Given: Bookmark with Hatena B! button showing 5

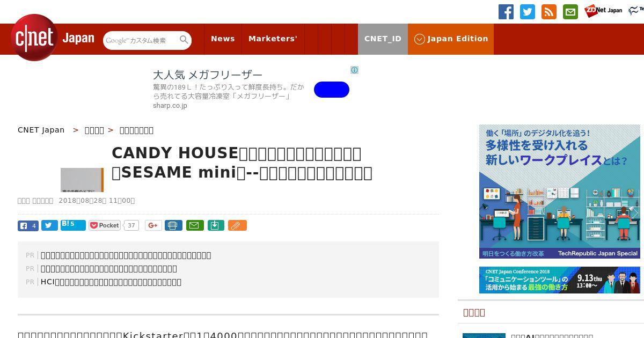Looking at the screenshot, I should [x=73, y=225].
